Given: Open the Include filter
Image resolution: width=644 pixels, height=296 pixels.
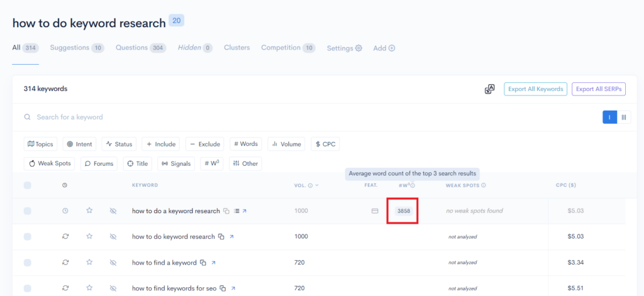Looking at the screenshot, I should pos(161,144).
